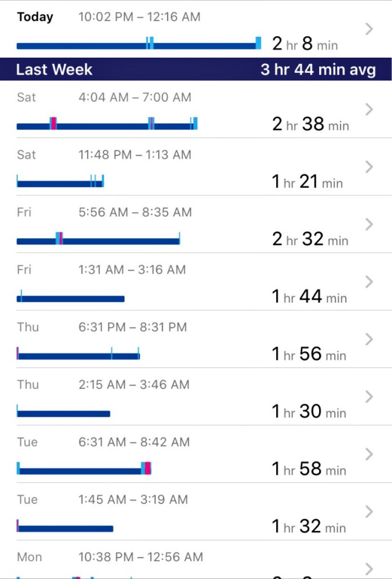Image resolution: width=392 pixels, height=579 pixels.
Task: Tap chevron for Sat 4:04 AM sleep
Action: click(369, 109)
